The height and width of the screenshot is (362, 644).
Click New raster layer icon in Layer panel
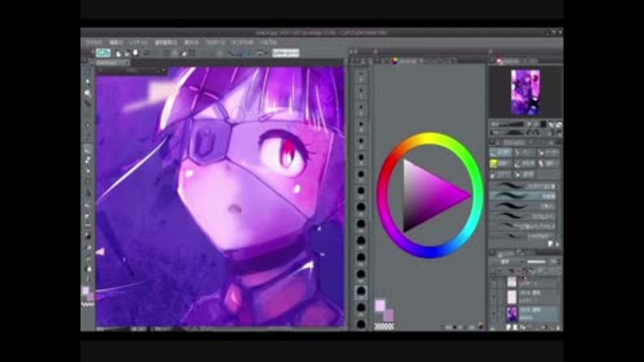(x=508, y=327)
